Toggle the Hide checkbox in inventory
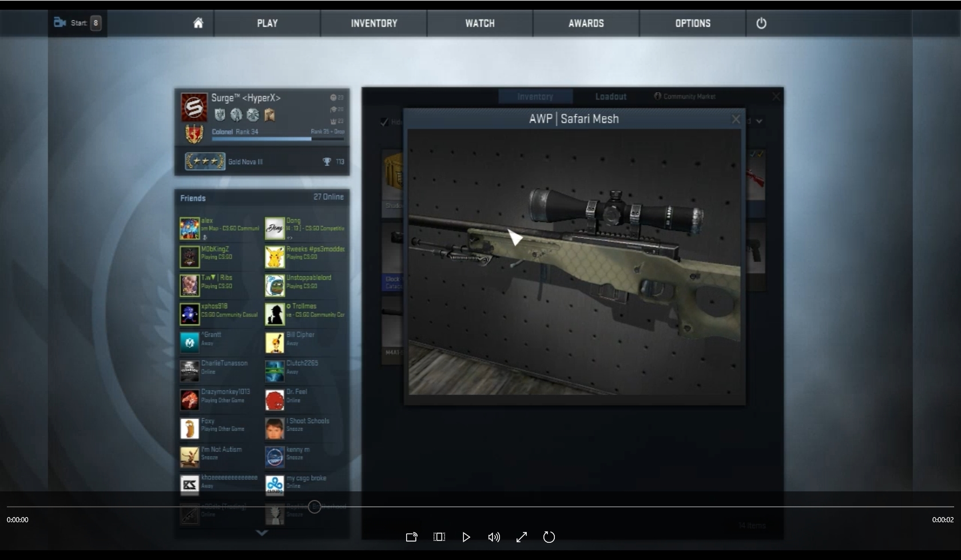 point(384,122)
